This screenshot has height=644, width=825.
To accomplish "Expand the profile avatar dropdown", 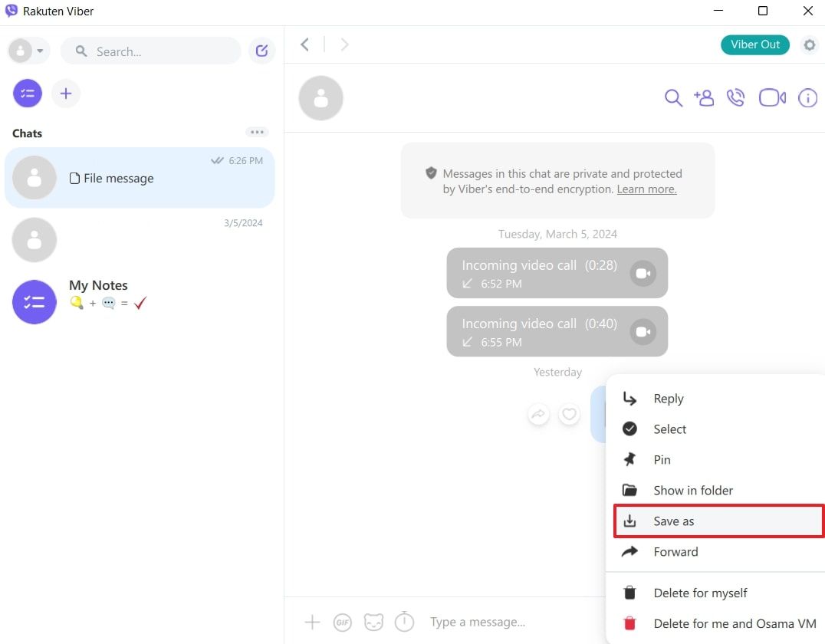I will pos(28,51).
